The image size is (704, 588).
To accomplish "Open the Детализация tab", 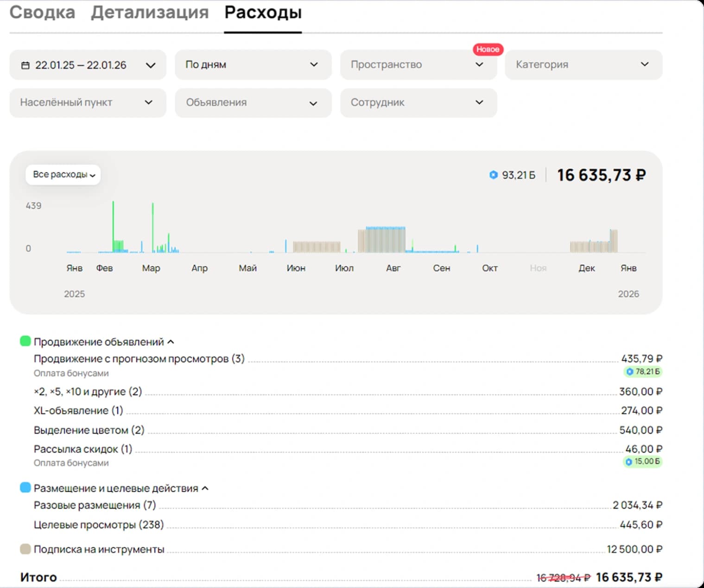I will pos(149,13).
